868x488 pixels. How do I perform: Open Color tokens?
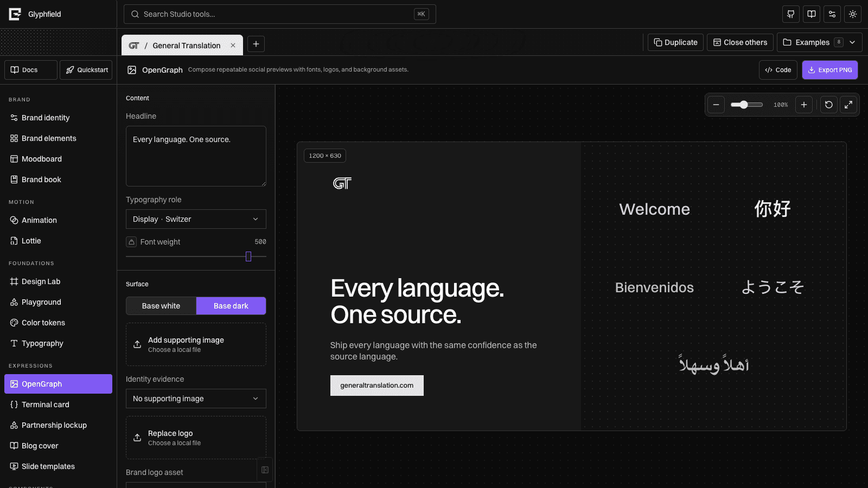pos(58,323)
